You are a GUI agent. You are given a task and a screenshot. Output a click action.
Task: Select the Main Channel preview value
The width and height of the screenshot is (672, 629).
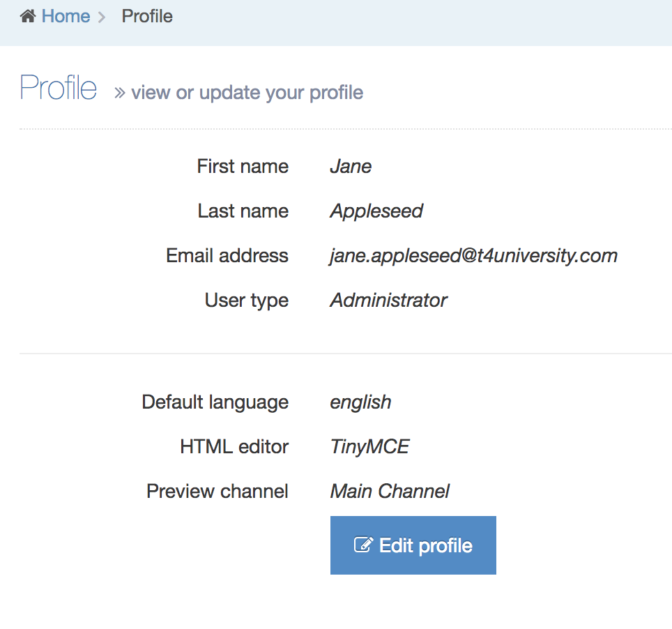[x=390, y=492]
